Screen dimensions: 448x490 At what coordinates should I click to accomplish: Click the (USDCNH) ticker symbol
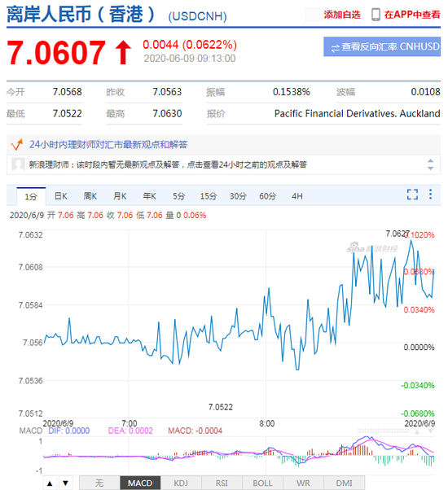click(x=197, y=16)
